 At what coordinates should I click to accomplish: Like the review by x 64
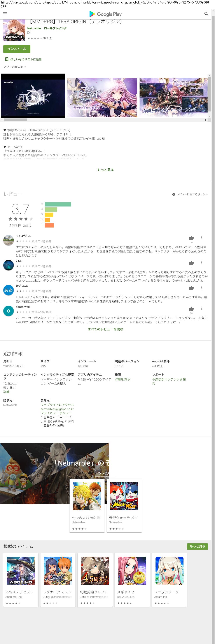pyautogui.click(x=191, y=263)
